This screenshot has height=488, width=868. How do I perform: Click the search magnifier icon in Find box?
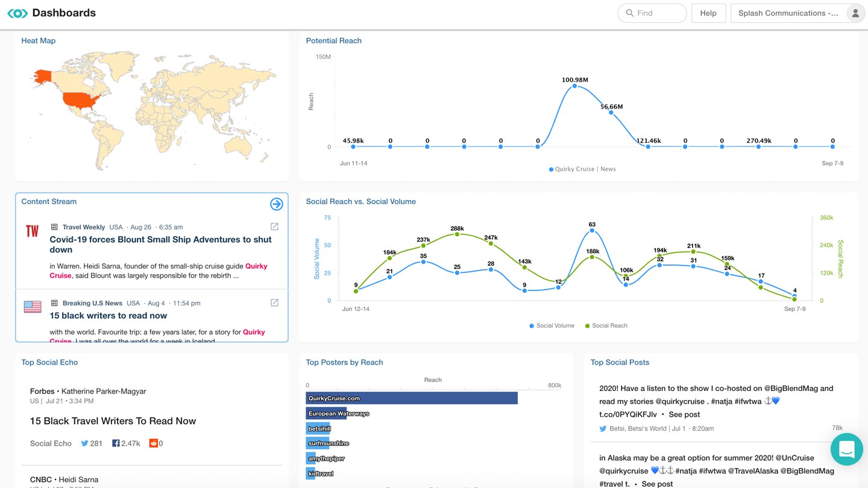630,13
